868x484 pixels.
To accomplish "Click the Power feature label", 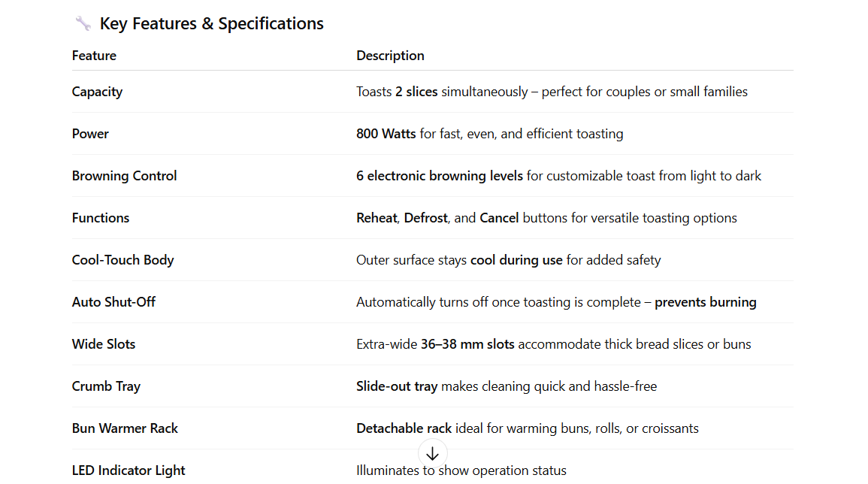I will [90, 134].
